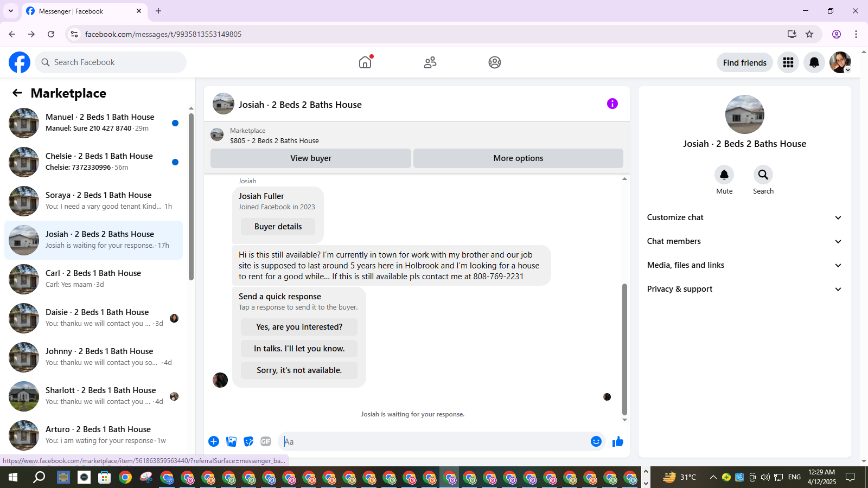Open Arturo's 2 Beds 1 Bath House chat

pos(94,435)
